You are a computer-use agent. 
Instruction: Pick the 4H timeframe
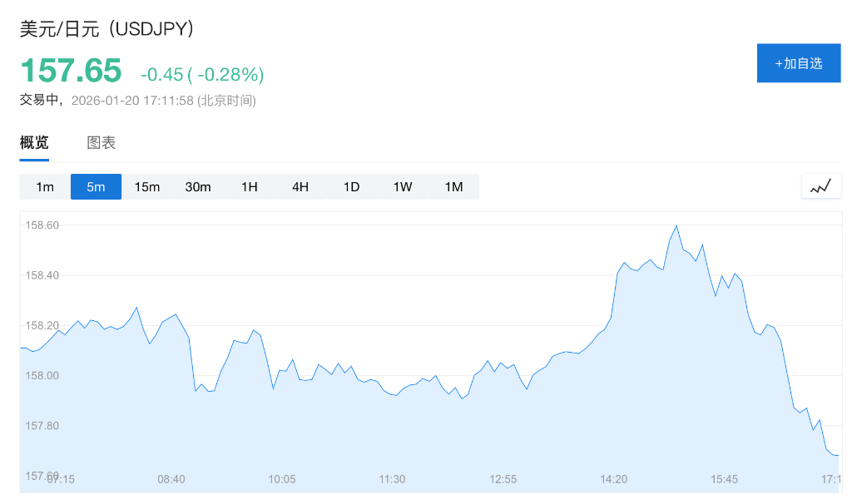300,187
